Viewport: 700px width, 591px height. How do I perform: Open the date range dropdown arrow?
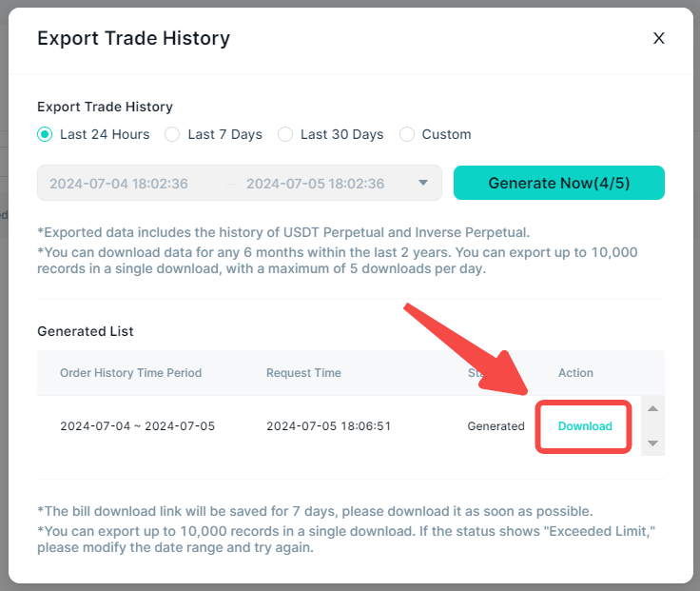pos(423,183)
